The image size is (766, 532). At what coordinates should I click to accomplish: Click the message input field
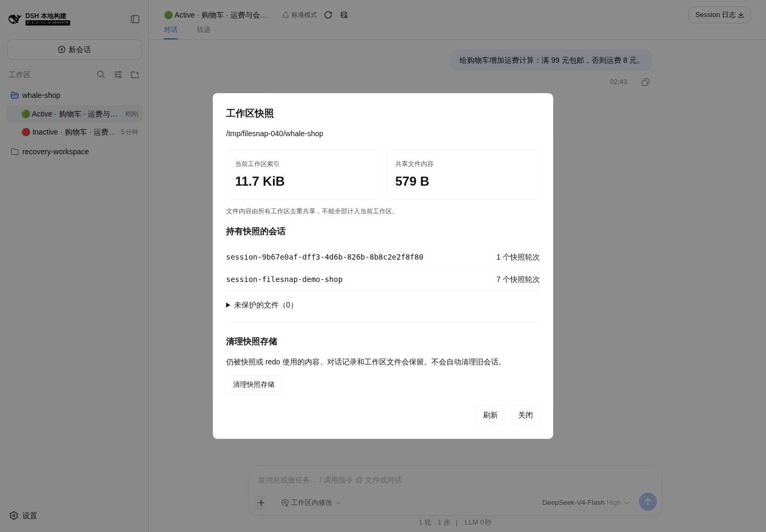(455, 480)
